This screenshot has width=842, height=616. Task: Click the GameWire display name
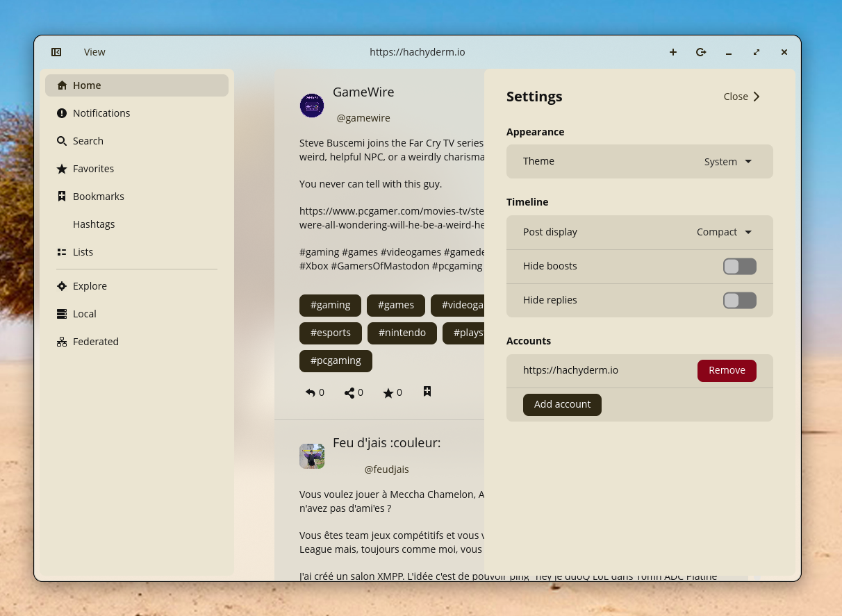[363, 92]
